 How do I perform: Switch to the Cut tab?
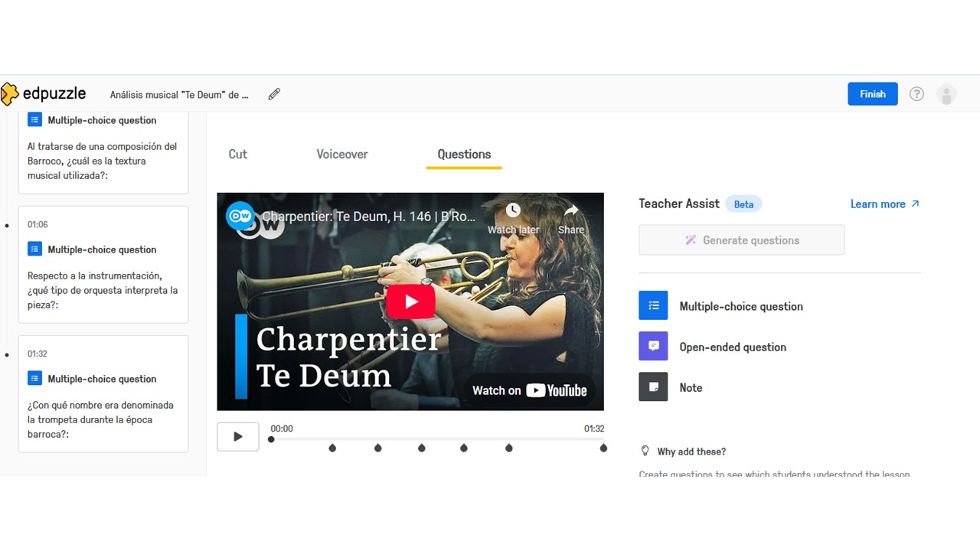click(237, 154)
